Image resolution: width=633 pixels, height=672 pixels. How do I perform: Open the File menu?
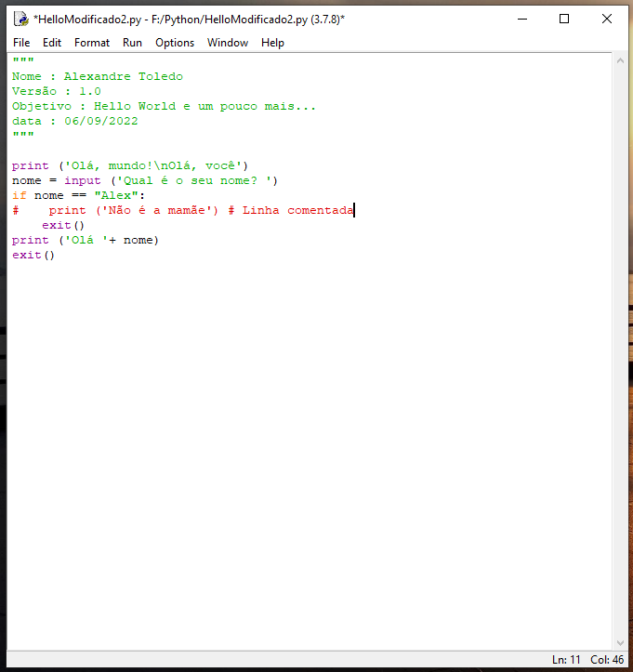coord(21,43)
